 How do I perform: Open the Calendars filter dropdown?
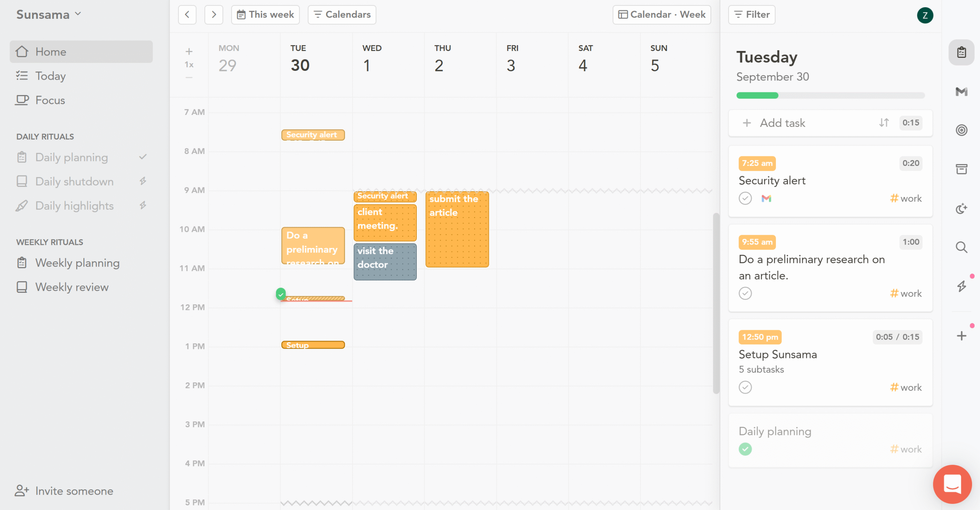pos(342,15)
